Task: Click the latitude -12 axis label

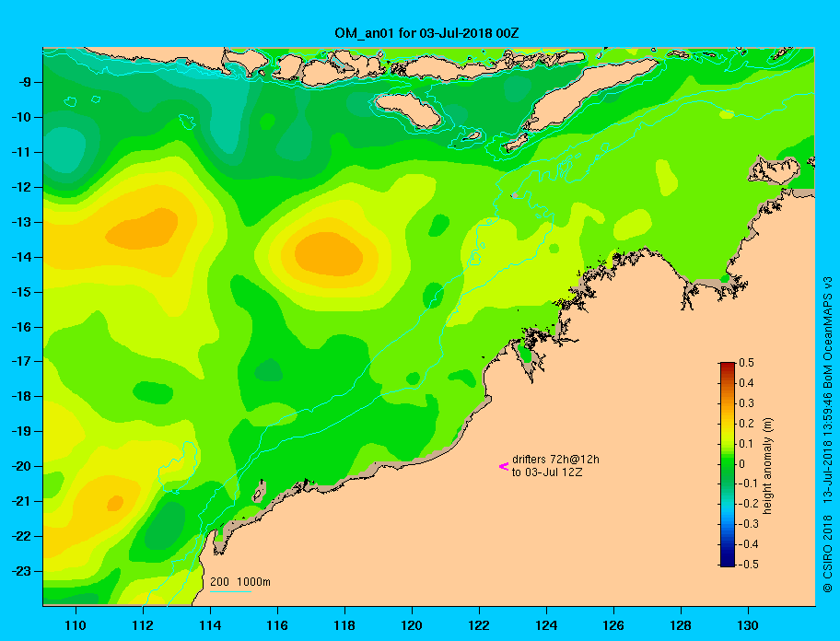Action: [x=20, y=188]
